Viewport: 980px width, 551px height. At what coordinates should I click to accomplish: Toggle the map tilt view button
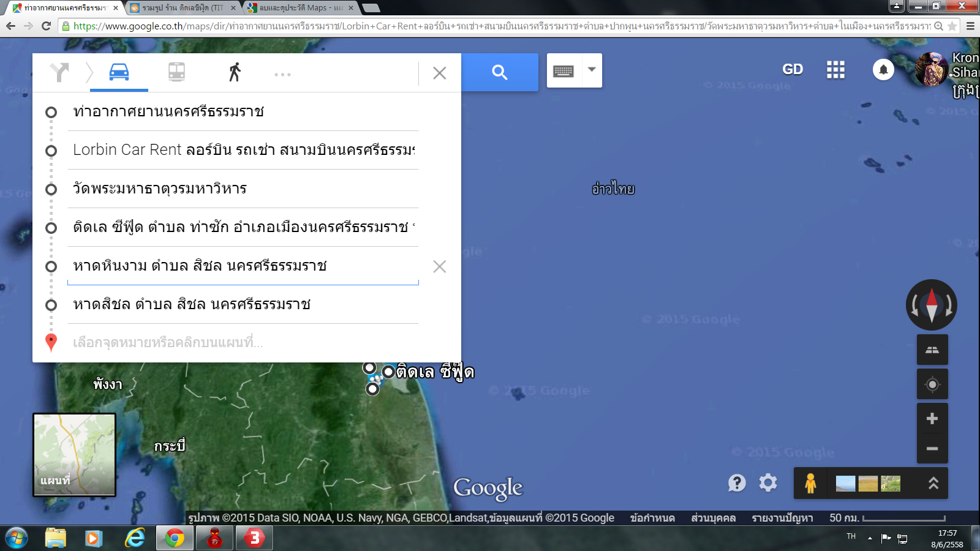pyautogui.click(x=932, y=350)
